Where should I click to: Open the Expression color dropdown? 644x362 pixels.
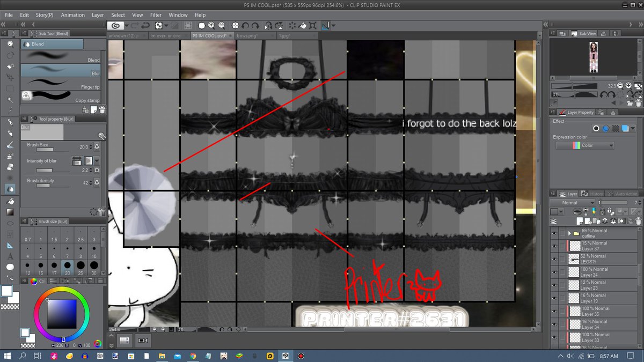click(585, 145)
